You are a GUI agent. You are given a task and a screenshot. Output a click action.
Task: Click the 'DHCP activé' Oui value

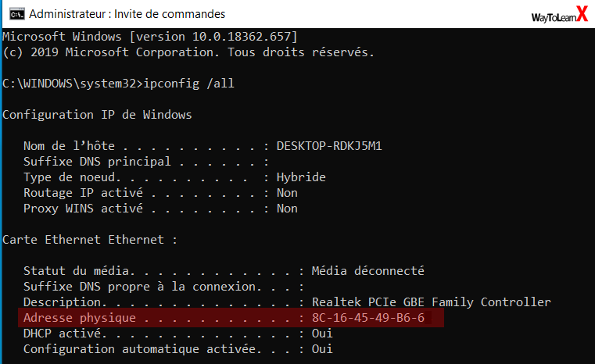coord(322,334)
